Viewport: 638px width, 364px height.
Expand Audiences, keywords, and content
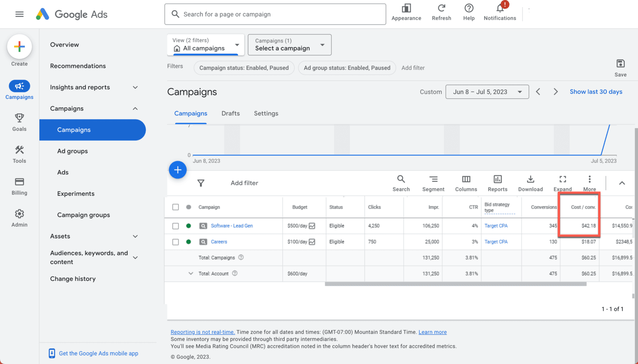point(136,257)
